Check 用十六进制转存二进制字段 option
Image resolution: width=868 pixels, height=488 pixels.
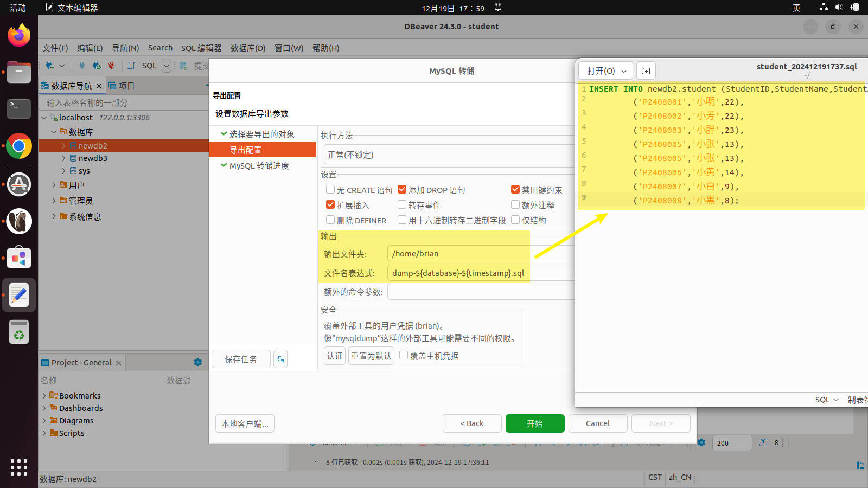402,220
